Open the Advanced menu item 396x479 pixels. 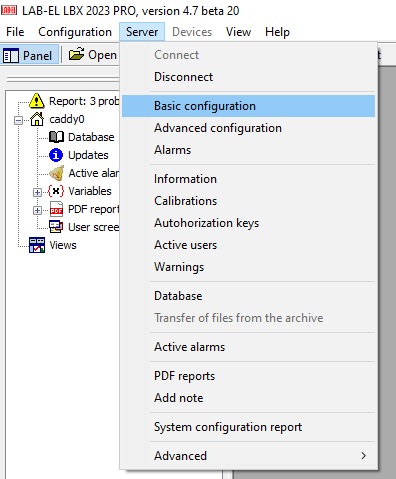pos(248,456)
